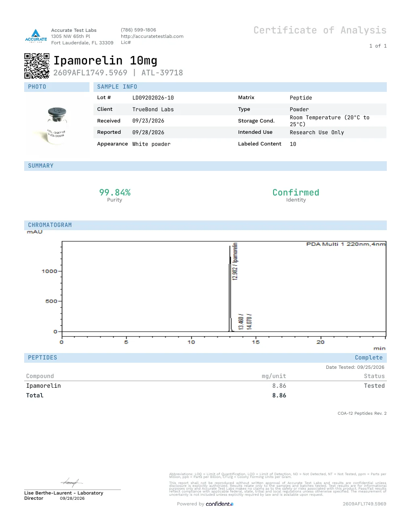Select client value TrueBond Labs
Viewport: 411px width, 532px height.
[153, 110]
